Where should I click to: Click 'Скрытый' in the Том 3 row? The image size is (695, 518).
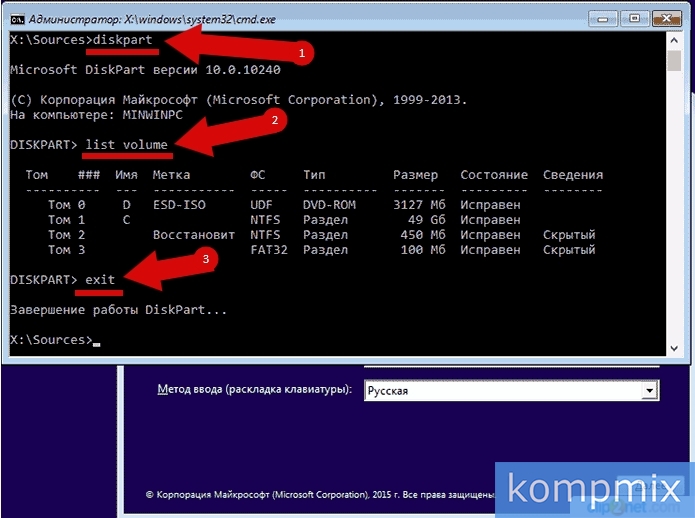click(569, 250)
